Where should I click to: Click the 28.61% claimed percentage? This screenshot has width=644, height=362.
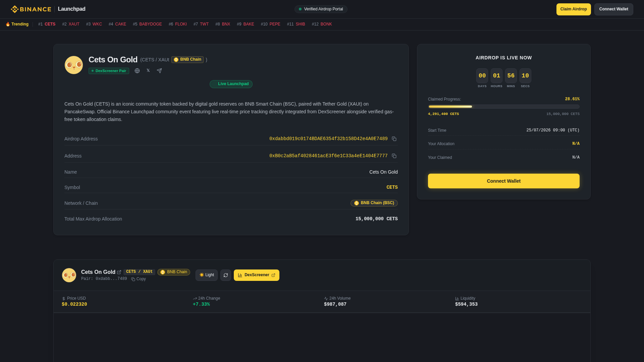pos(572,99)
